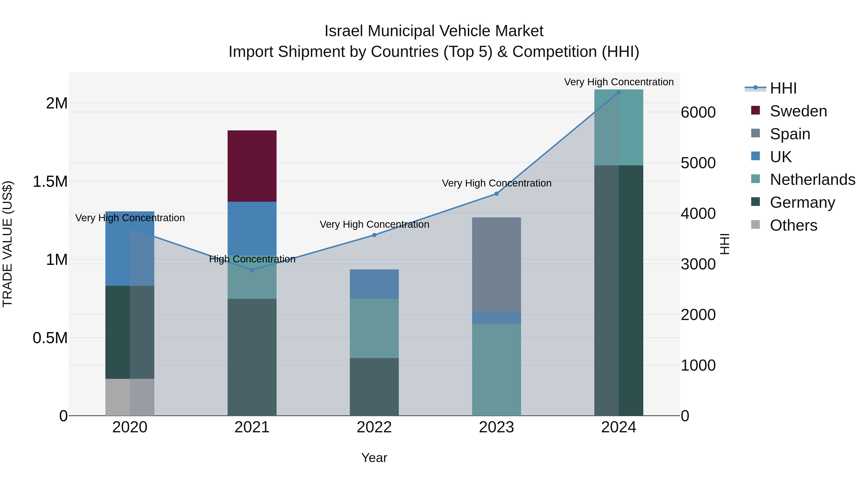The height and width of the screenshot is (488, 868).
Task: Click the small UK segment in 2023 bar
Action: coord(496,318)
